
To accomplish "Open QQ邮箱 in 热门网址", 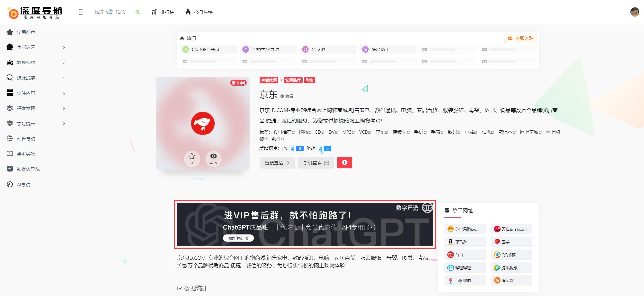I will [x=512, y=255].
